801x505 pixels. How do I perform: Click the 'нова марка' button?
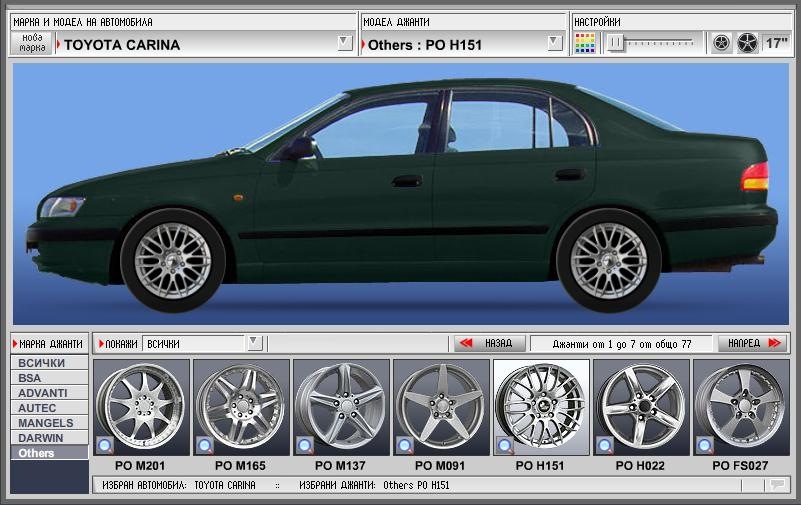point(31,43)
